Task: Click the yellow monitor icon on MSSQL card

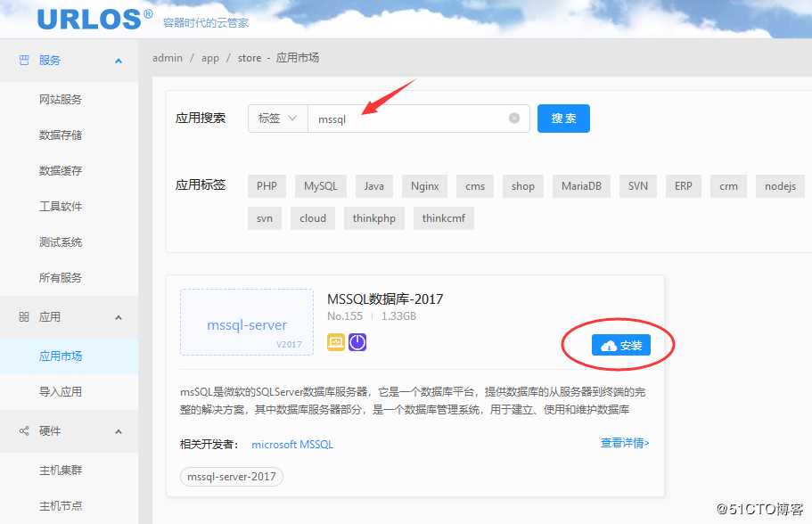Action: 335,342
